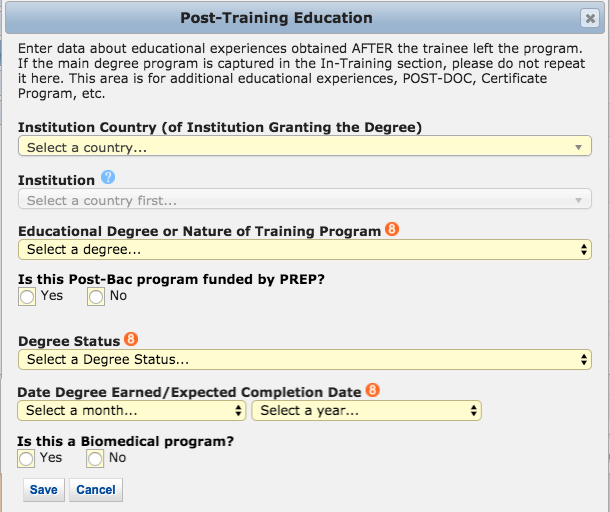
Task: Click the blue help icon beside Institution
Action: point(108,179)
